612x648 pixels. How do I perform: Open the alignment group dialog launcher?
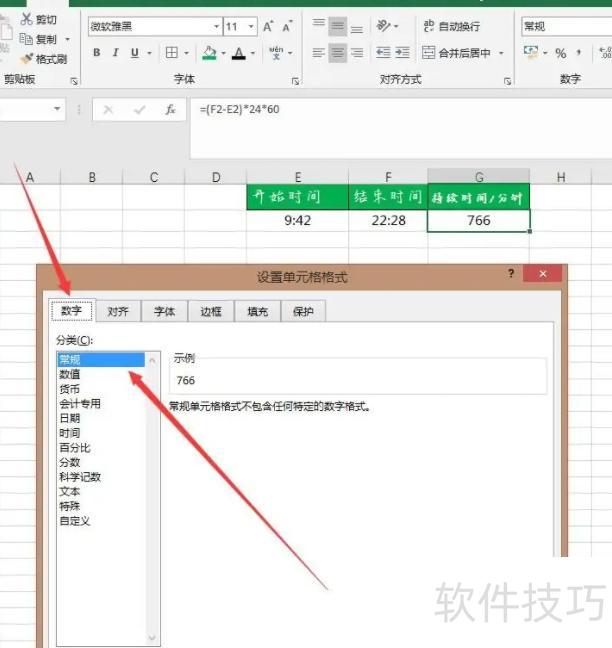click(507, 81)
